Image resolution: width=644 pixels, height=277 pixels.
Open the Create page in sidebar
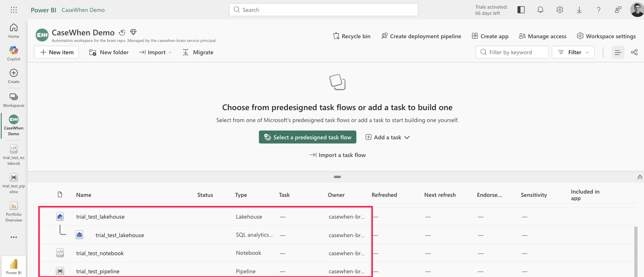point(14,76)
